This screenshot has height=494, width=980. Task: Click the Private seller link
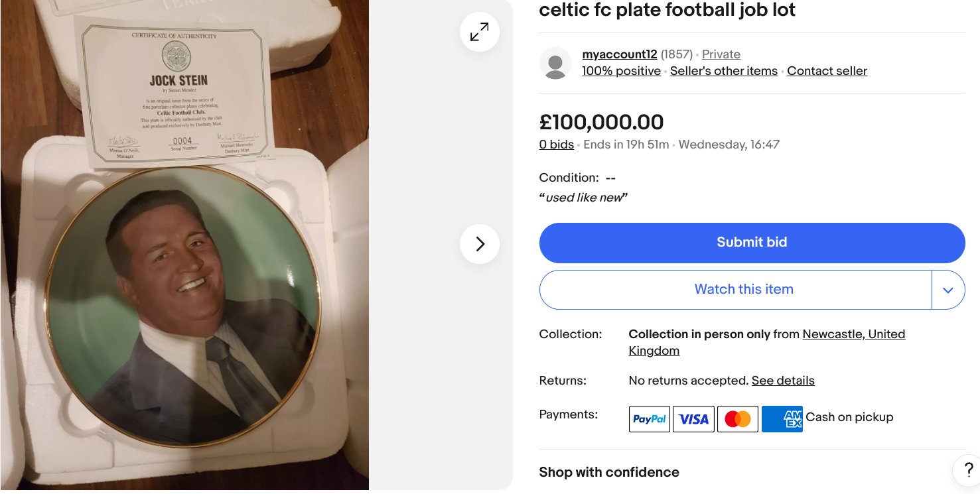[721, 54]
